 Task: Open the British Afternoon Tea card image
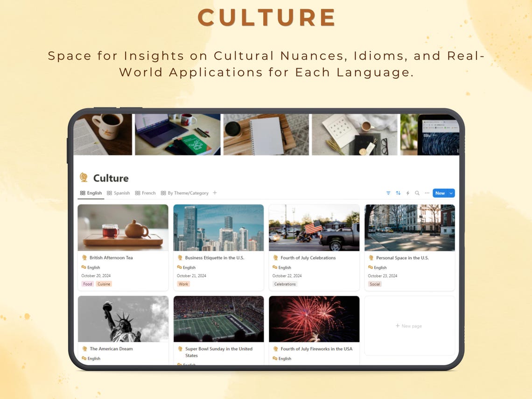(x=123, y=228)
